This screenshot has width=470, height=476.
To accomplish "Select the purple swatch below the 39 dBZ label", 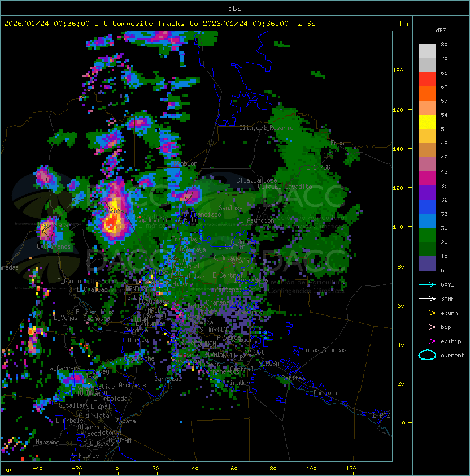I will [x=427, y=192].
